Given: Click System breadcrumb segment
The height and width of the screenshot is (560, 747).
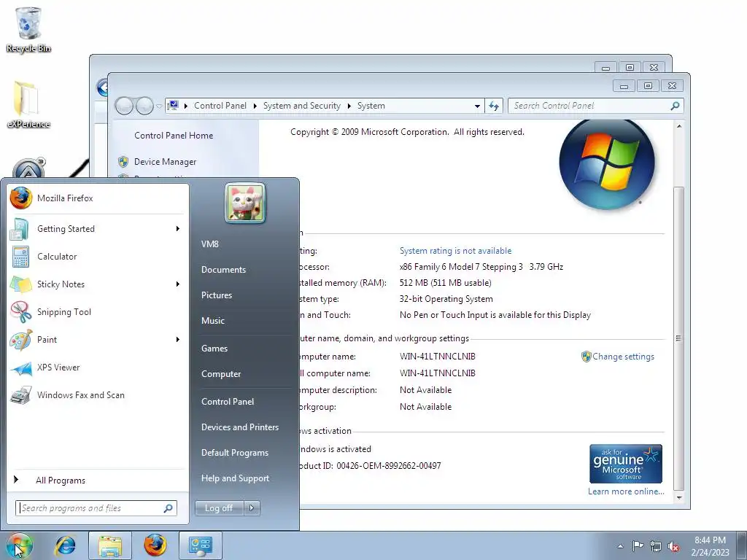Looking at the screenshot, I should pos(371,106).
